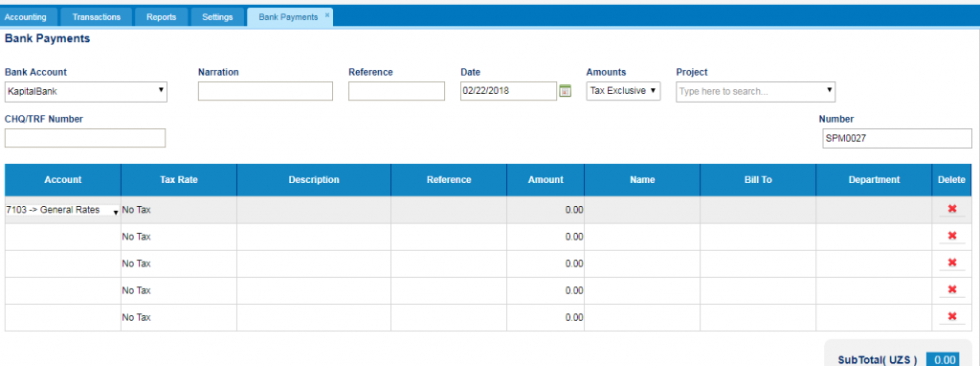The height and width of the screenshot is (366, 980).
Task: Click the Number field showing SPM0027
Action: coord(897,139)
